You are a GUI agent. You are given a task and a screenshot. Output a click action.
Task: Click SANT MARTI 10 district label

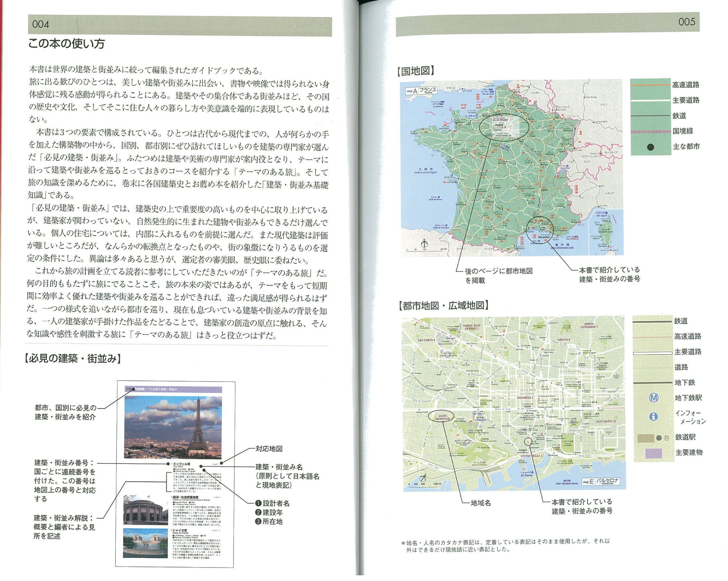tap(607, 422)
